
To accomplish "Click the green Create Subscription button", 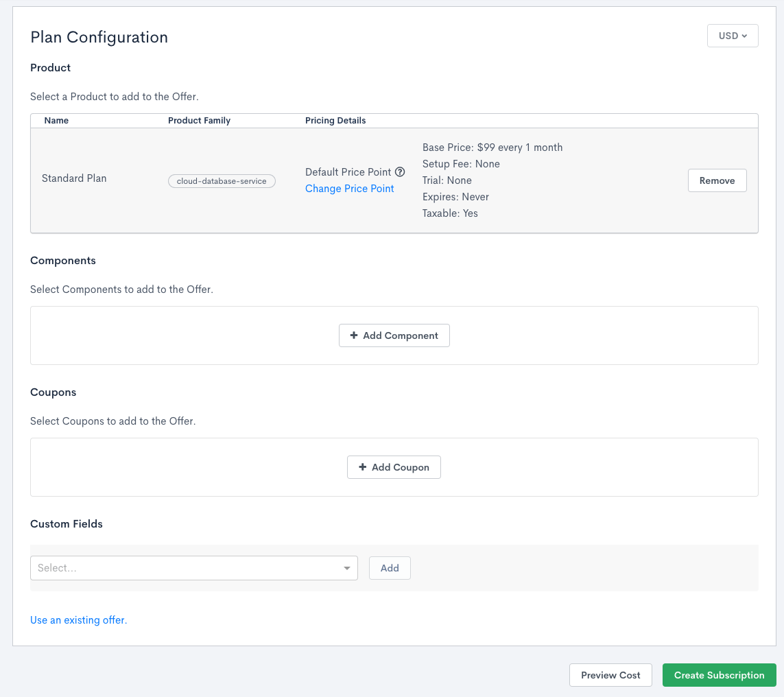I will pyautogui.click(x=719, y=675).
